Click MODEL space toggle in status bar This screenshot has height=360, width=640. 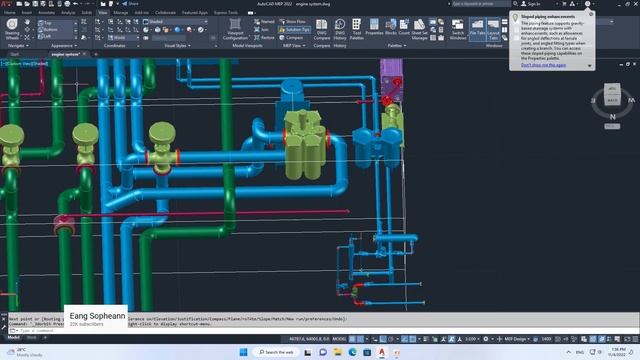click(339, 339)
